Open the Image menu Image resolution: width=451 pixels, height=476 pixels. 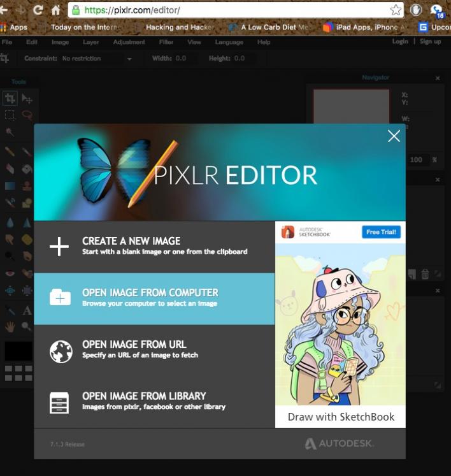(x=60, y=42)
